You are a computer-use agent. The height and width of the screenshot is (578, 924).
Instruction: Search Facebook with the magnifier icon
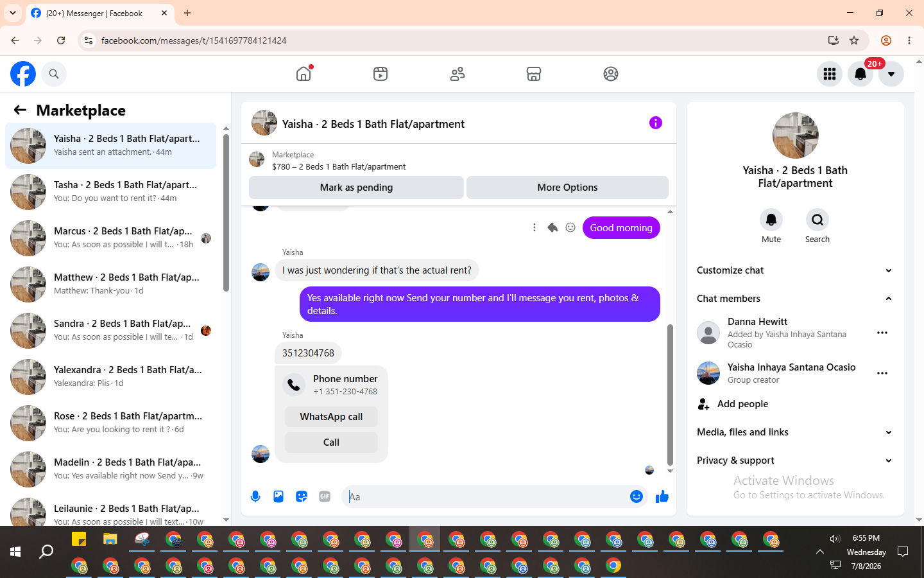tap(54, 74)
